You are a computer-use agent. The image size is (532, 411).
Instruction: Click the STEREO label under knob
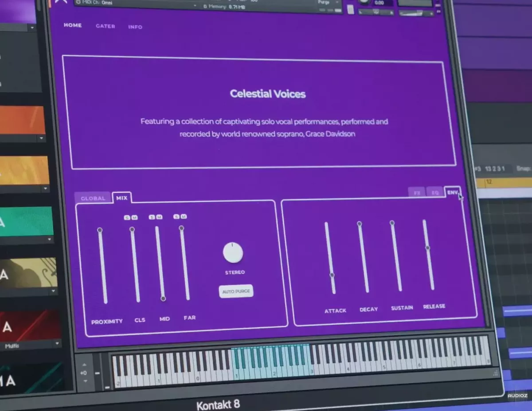pos(235,272)
